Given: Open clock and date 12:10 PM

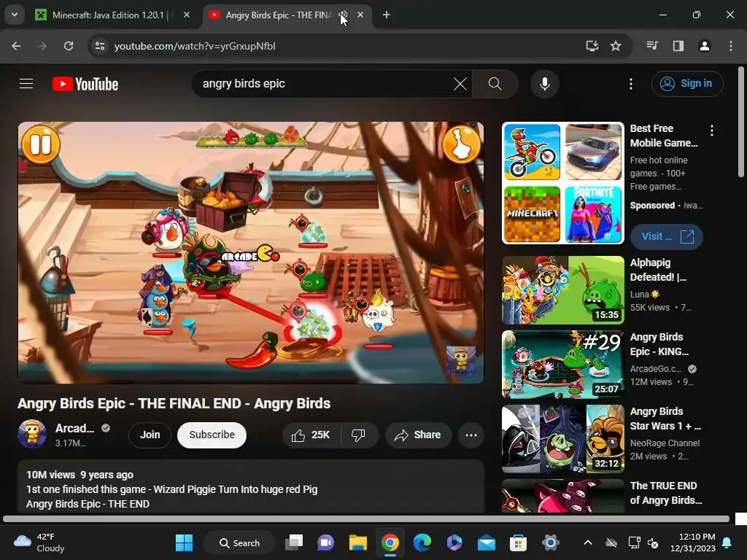Looking at the screenshot, I should click(693, 542).
